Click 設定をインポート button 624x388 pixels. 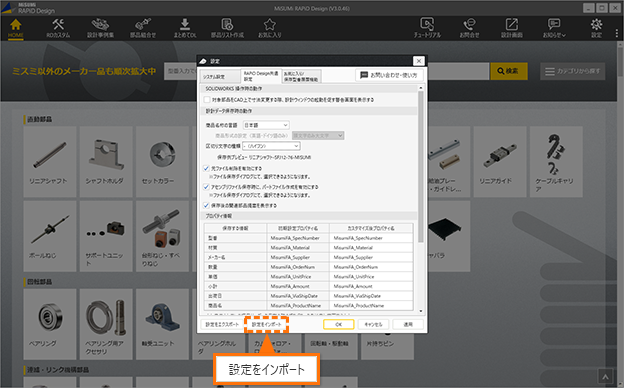(x=266, y=324)
